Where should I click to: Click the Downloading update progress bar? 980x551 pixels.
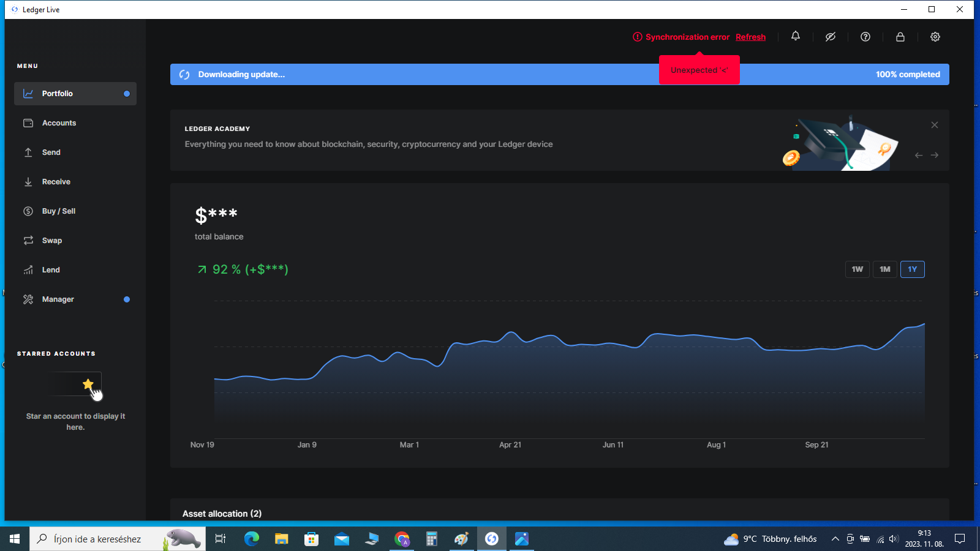tap(560, 75)
